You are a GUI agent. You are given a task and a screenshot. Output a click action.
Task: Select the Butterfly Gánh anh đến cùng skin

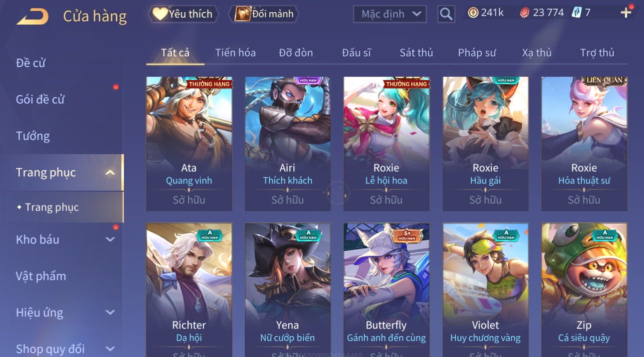[x=386, y=290]
